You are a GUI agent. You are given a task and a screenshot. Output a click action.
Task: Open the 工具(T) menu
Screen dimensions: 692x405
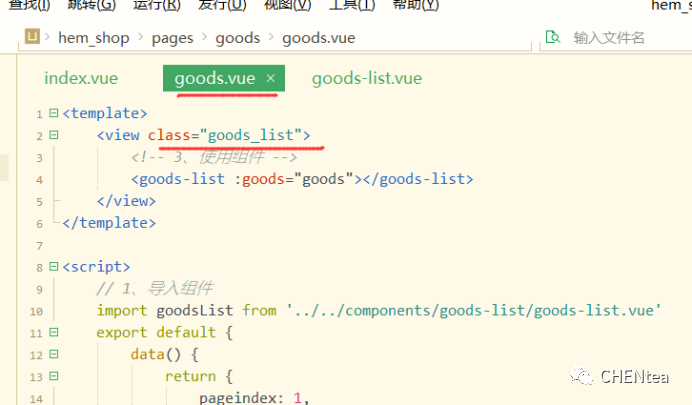pyautogui.click(x=352, y=5)
